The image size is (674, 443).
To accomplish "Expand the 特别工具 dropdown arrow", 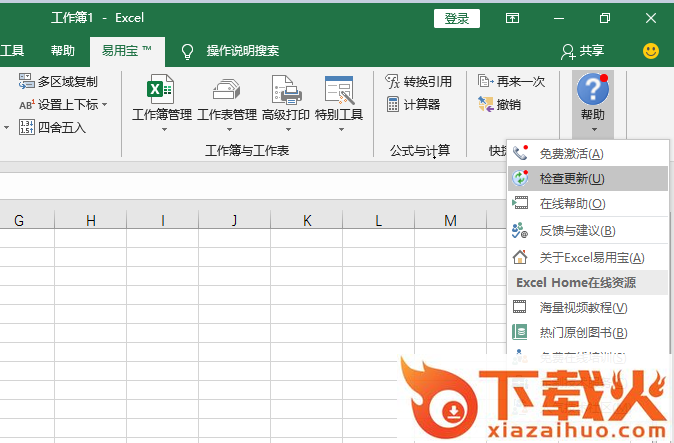I will pos(341,129).
